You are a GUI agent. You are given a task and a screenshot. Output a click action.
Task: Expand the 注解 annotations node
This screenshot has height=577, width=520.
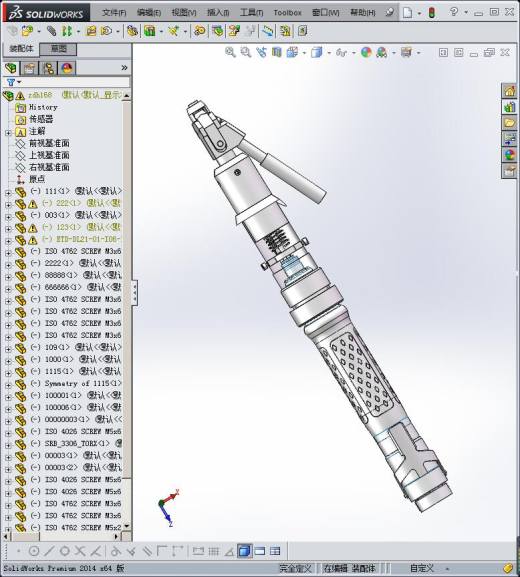(x=8, y=132)
